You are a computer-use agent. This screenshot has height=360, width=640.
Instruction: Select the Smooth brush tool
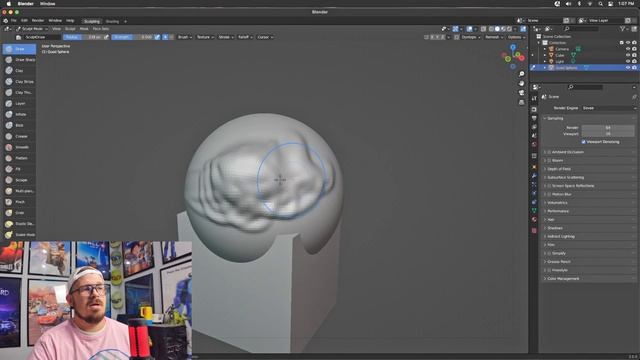pyautogui.click(x=19, y=147)
